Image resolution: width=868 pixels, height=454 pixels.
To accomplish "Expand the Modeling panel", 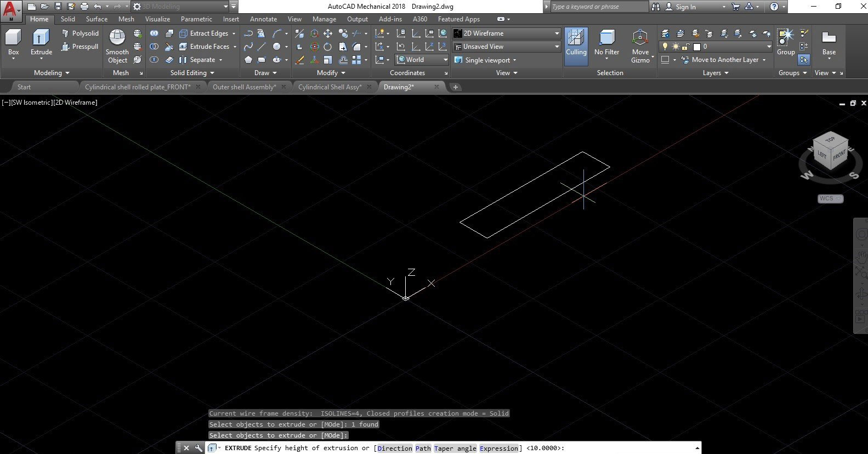I will 52,73.
